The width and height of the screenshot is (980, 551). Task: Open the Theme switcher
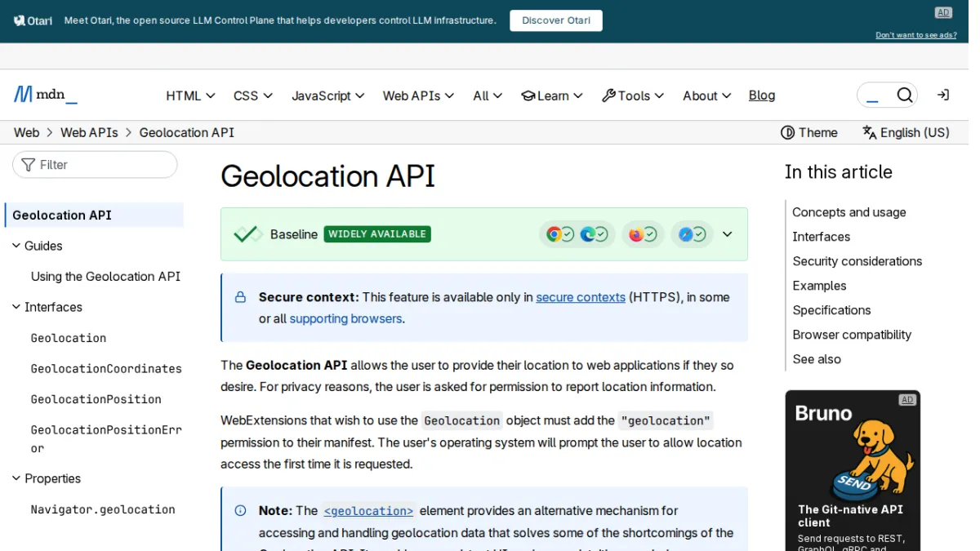point(809,132)
